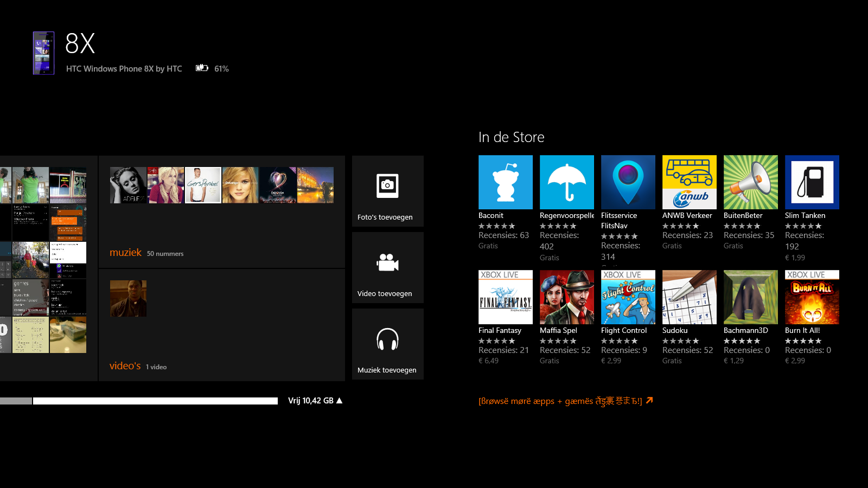Expand storage details arrow next to Vrij 10,42 GB

[340, 401]
